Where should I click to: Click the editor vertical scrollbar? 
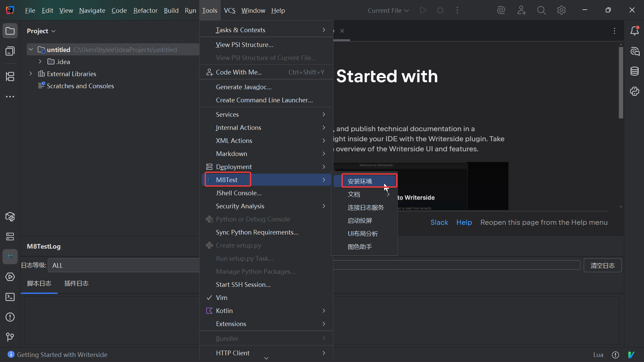coord(621,82)
